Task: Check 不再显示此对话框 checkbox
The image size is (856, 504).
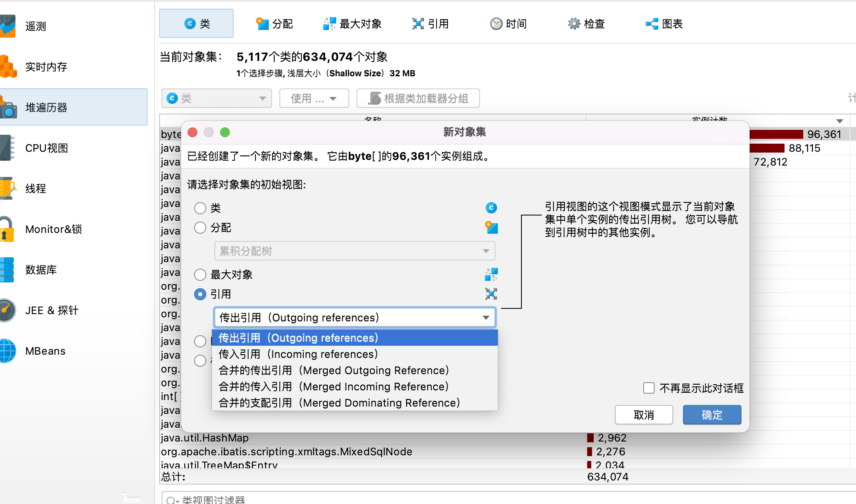Action: [x=649, y=388]
